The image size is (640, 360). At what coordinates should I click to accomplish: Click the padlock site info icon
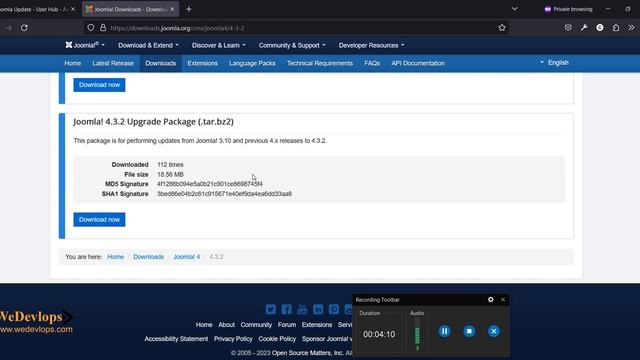pyautogui.click(x=103, y=28)
